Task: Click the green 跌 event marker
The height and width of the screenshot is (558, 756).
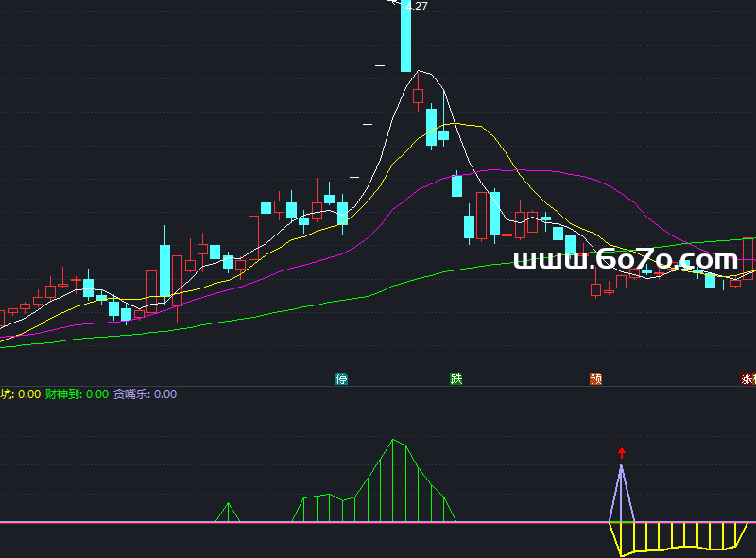Action: (456, 379)
